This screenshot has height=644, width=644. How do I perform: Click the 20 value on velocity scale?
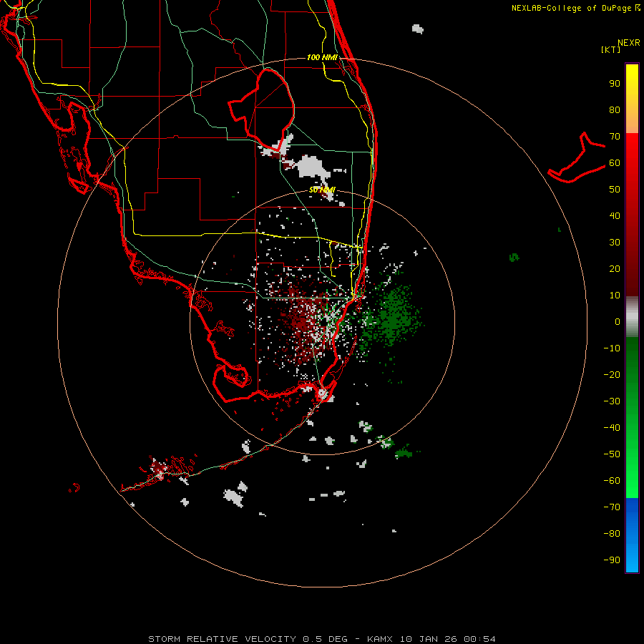(x=615, y=268)
